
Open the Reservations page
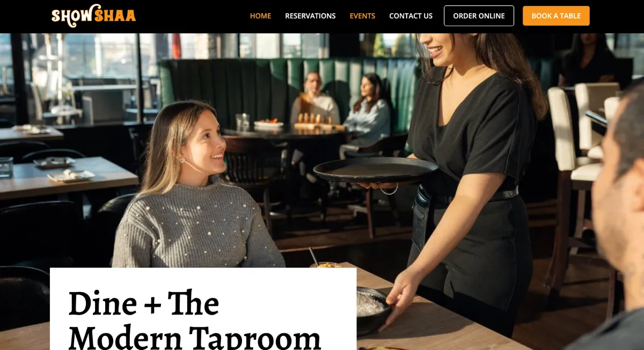(310, 16)
